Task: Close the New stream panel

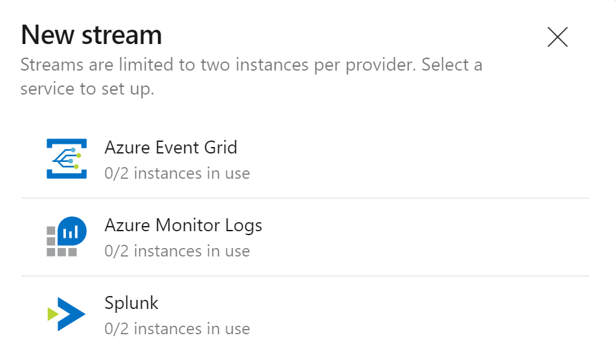Action: click(x=557, y=38)
